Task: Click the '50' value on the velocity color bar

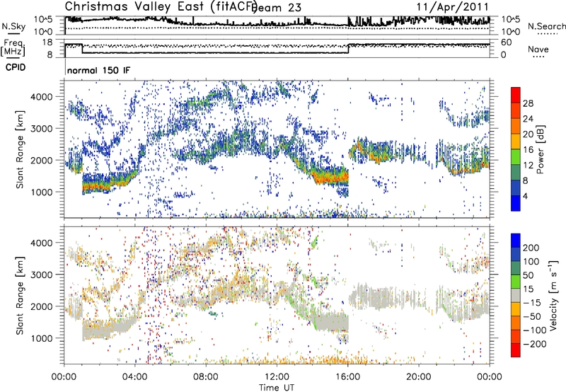Action: tap(529, 275)
